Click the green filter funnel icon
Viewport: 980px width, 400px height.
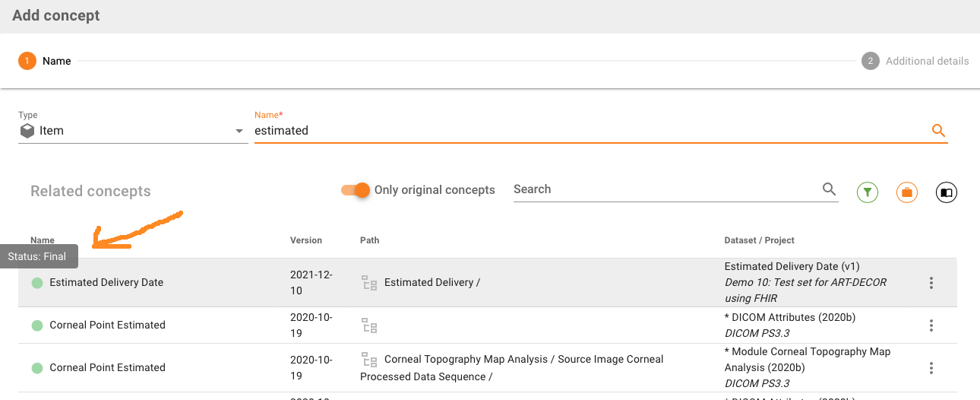tap(867, 193)
